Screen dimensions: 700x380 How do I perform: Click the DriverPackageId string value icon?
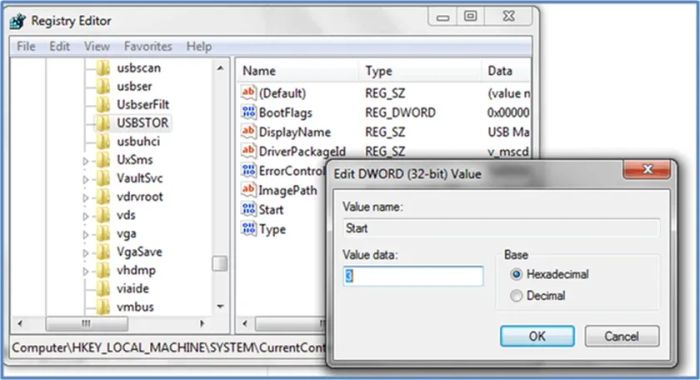click(x=248, y=151)
